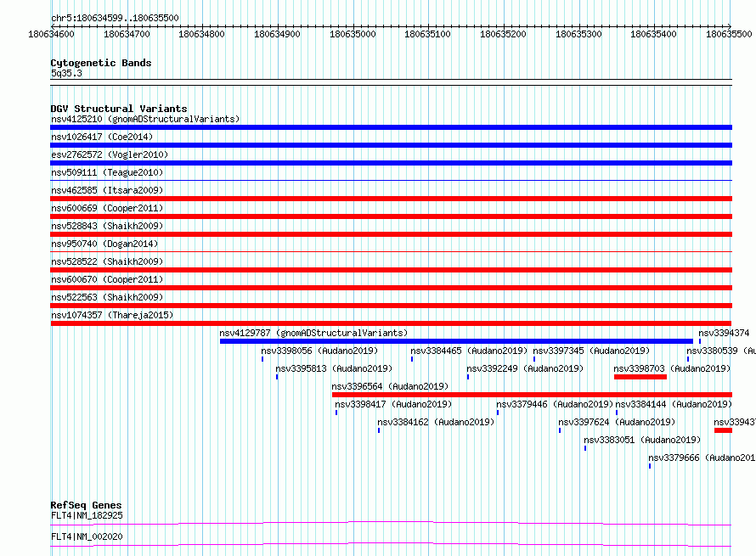This screenshot has width=756, height=556.
Task: Click the small blue marker under nsv3384465
Action: tap(412, 359)
